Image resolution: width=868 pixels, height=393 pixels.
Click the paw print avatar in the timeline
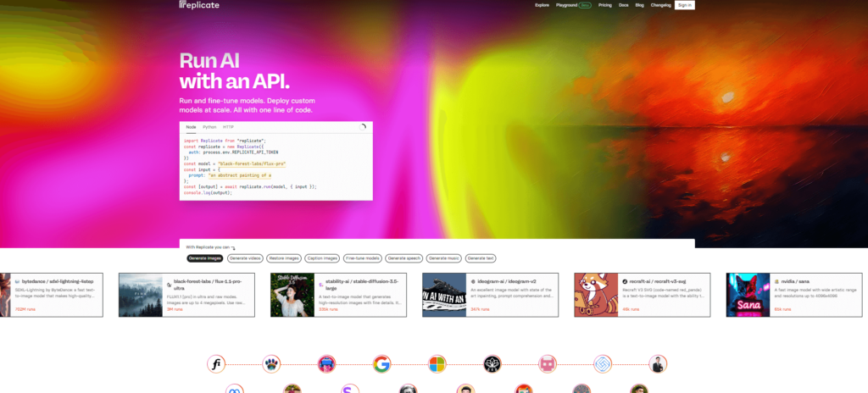click(271, 364)
